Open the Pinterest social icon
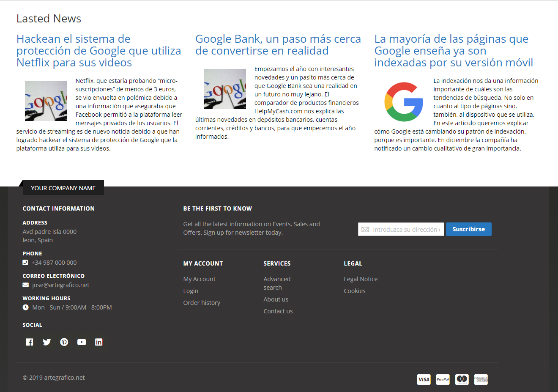Screen dimensions: 558x392 click(64, 342)
